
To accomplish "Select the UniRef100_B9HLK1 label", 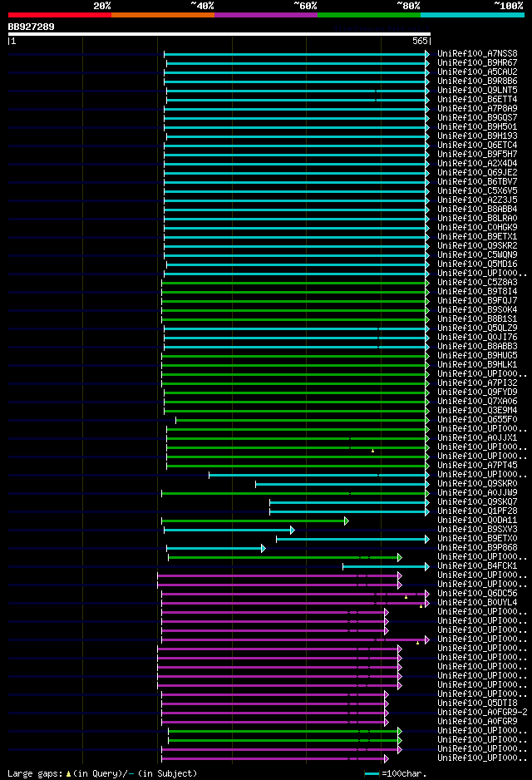I will click(x=477, y=364).
